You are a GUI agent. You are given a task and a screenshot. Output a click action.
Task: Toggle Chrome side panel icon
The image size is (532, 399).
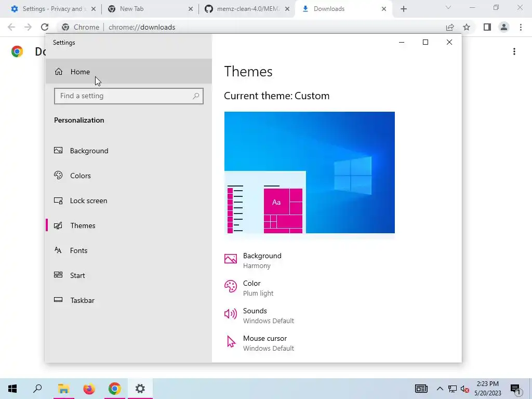point(487,27)
